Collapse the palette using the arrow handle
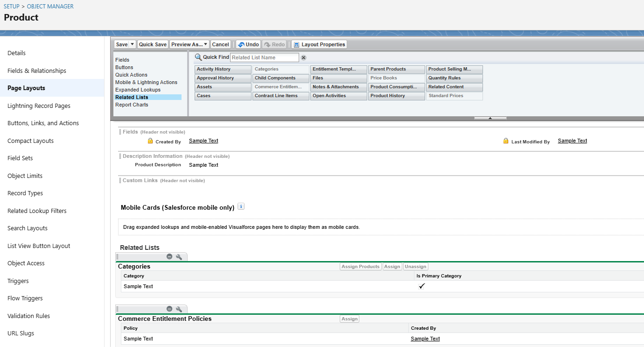644x347 pixels. point(490,118)
